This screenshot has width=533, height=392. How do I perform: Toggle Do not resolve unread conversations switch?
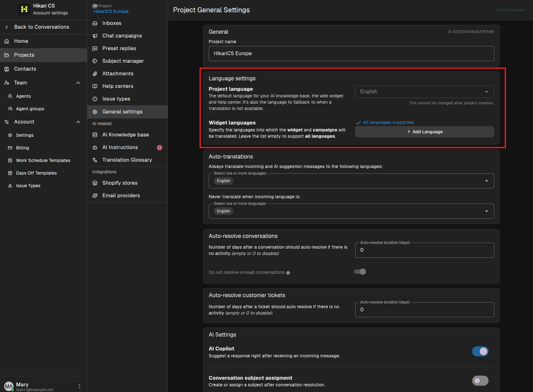[360, 272]
